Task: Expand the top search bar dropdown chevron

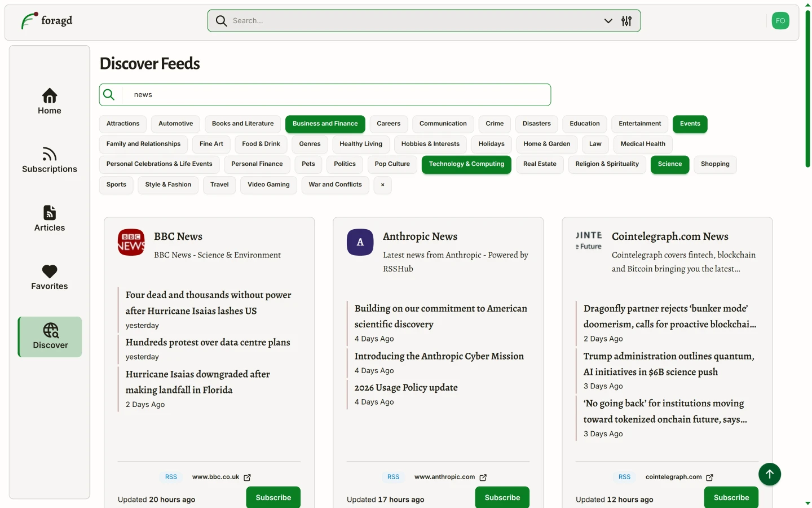Action: [608, 21]
